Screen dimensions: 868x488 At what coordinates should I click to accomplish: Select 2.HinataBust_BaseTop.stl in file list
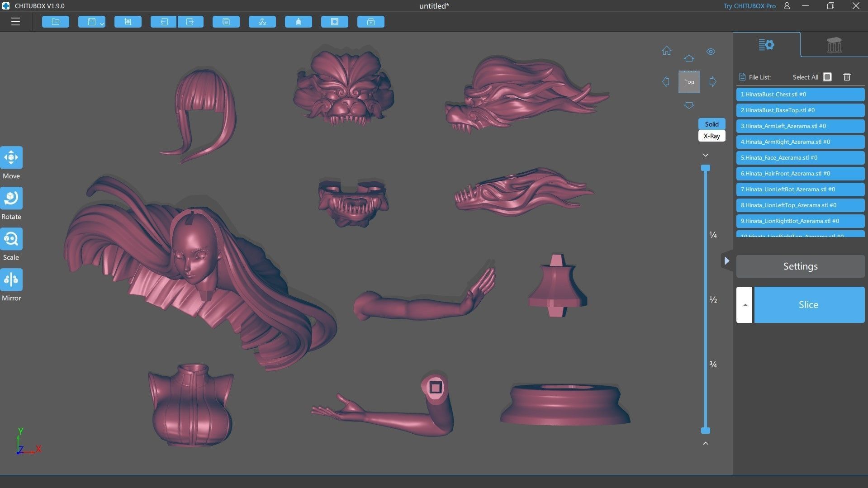click(x=800, y=110)
